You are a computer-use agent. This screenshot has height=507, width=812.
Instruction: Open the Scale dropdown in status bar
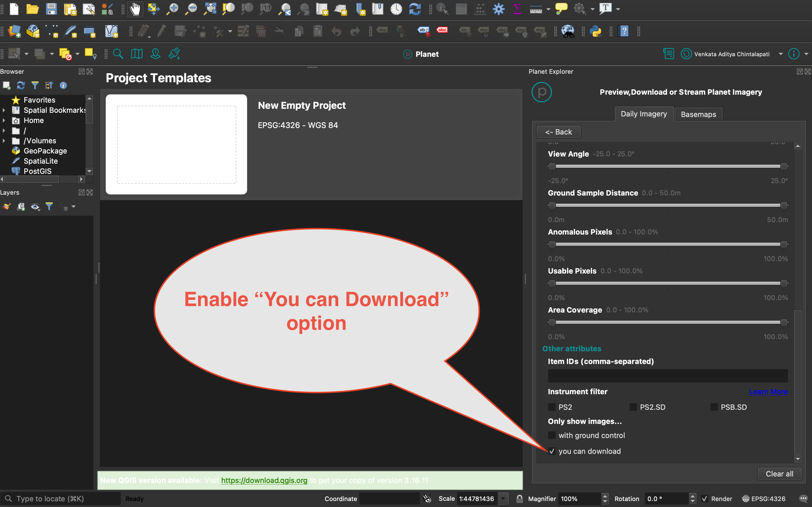pos(503,499)
